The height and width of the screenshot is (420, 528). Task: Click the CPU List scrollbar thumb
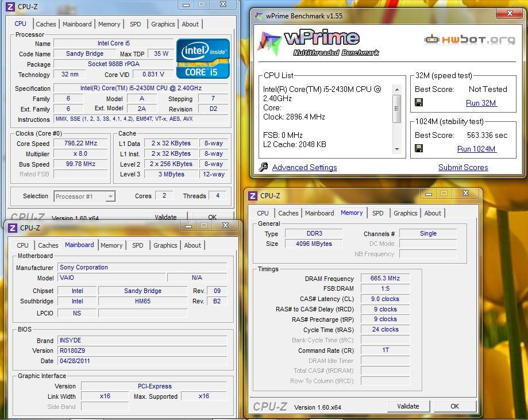[397, 109]
